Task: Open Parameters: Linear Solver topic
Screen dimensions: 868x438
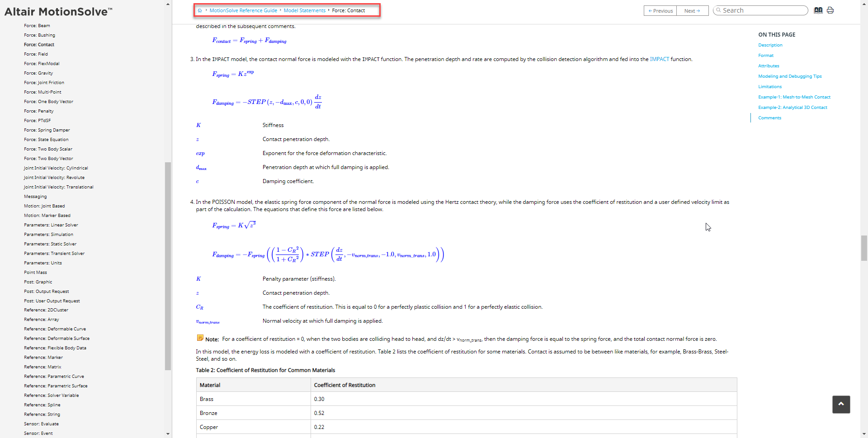Action: pyautogui.click(x=51, y=225)
